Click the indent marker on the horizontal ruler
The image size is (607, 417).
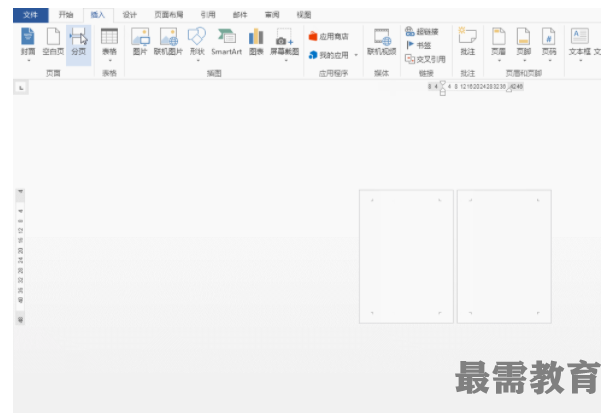tap(443, 88)
